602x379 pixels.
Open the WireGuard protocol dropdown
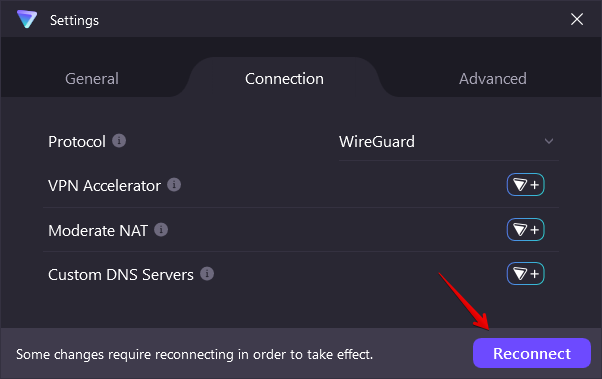448,142
